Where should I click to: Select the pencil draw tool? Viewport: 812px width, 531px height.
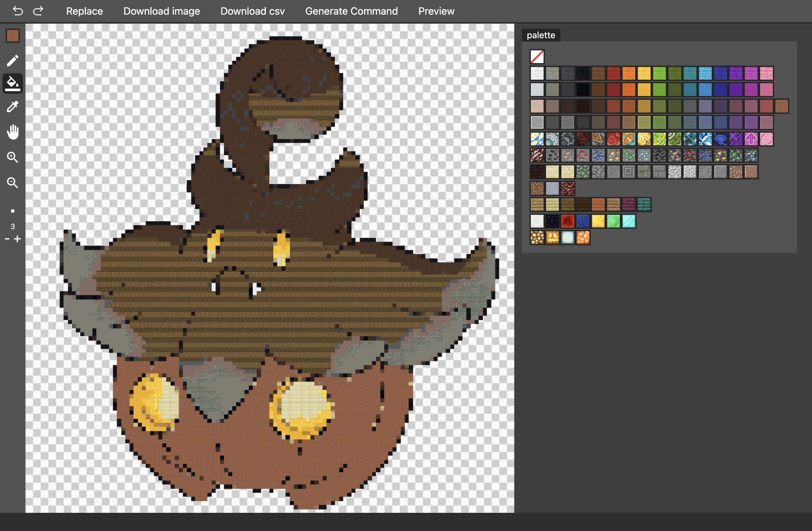pos(13,61)
